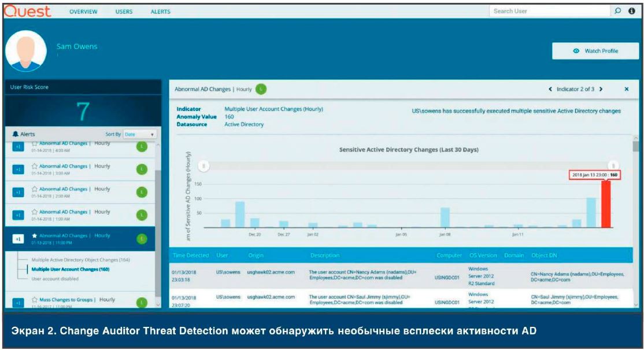Viewport: 644px width, 350px height.
Task: Click the Jan 08 bar
Action: (x=445, y=218)
